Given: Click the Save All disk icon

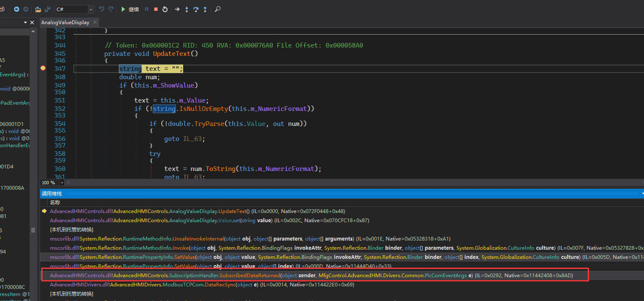Looking at the screenshot, I should point(48,9).
